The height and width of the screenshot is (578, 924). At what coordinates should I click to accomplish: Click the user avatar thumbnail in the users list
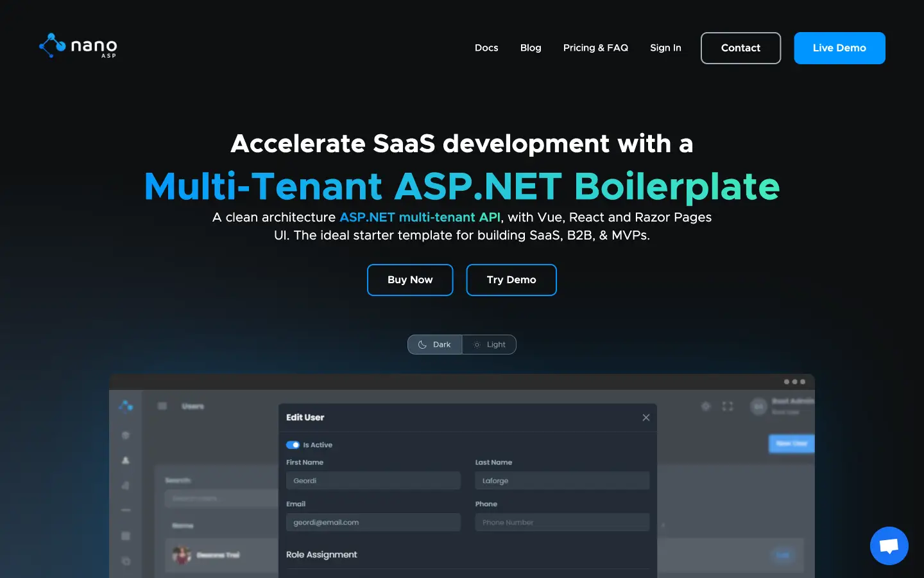tap(182, 555)
